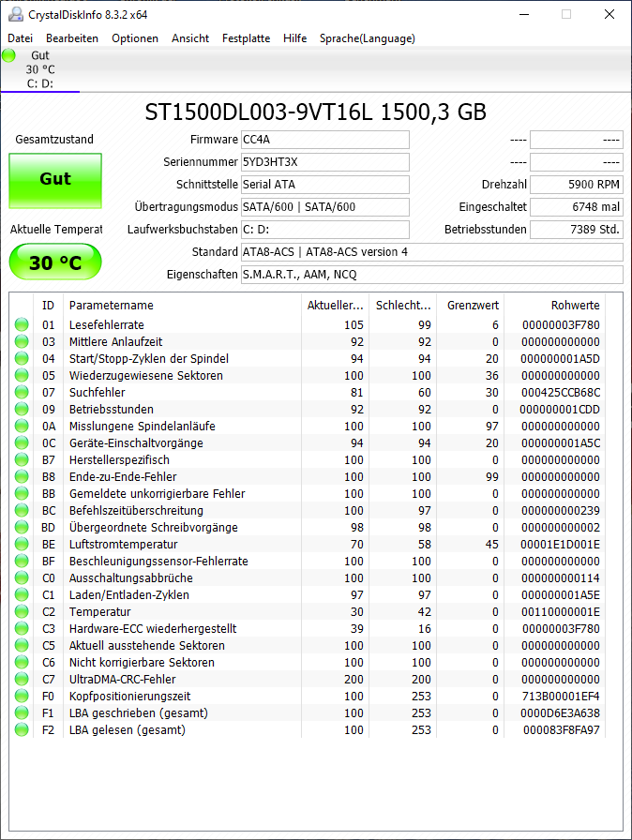Click status icon for Hardware-ECC wiederhergestellt row

pyautogui.click(x=22, y=628)
